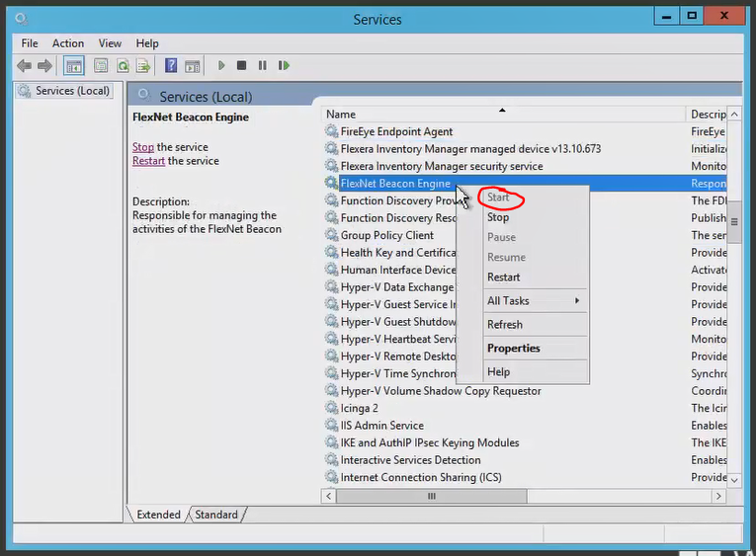Click the Pause Service toolbar button
The image size is (756, 556).
click(262, 65)
